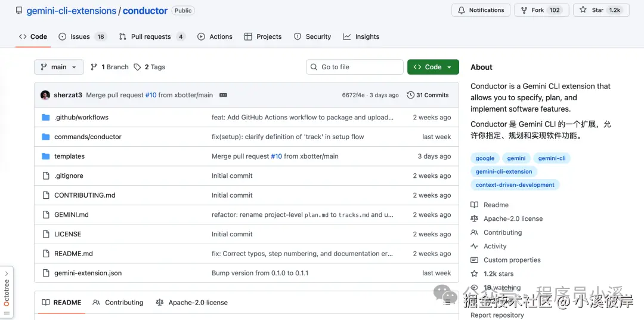
Task: Switch to the Issues tab
Action: point(82,36)
